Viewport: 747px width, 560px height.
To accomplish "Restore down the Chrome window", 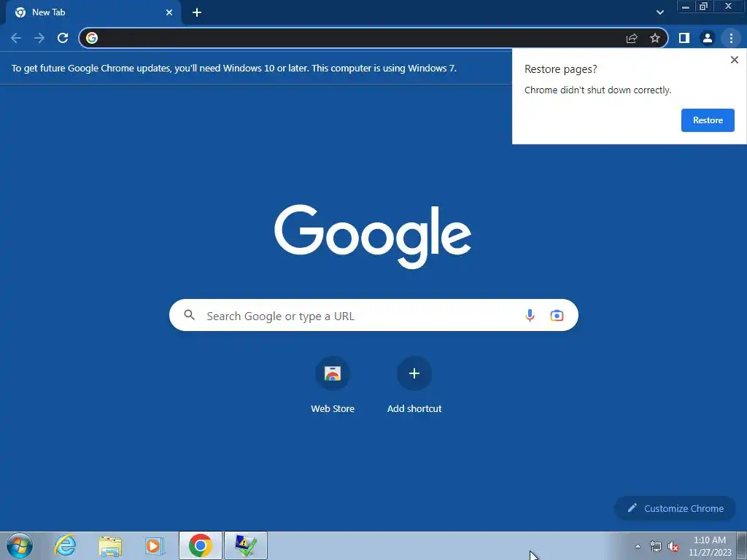I will coord(703,6).
